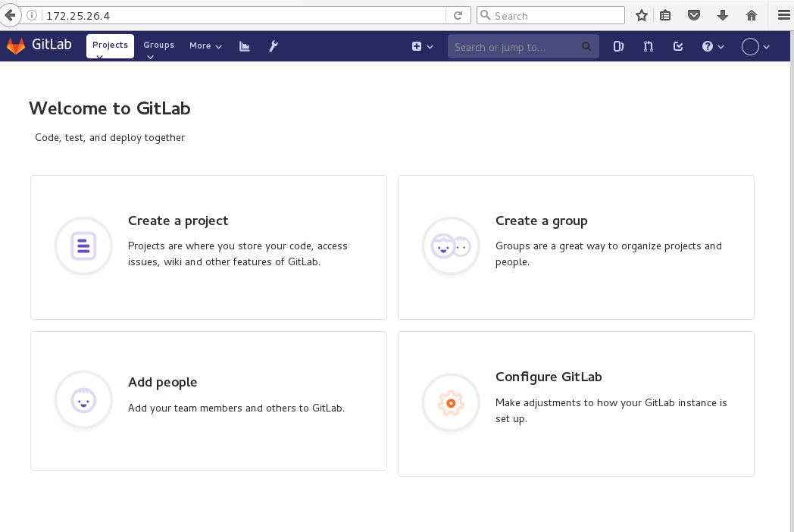Open the Issues icon in navbar
Screen dimensions: 794x532
tap(618, 47)
